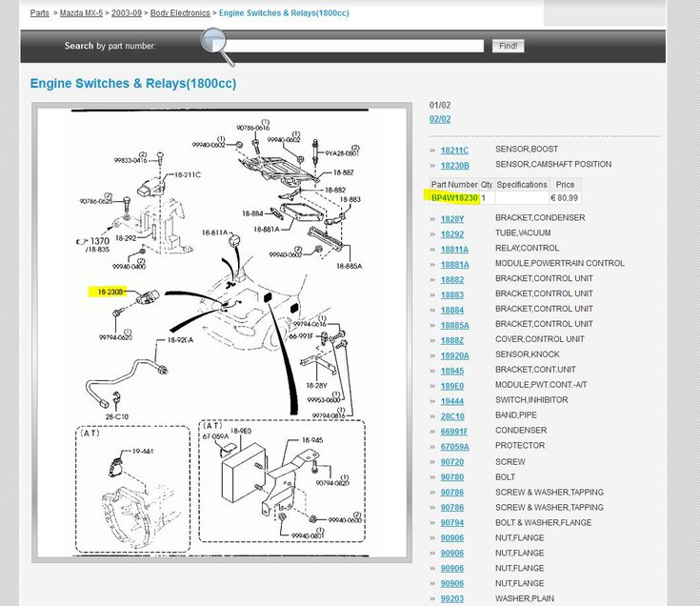Viewport: 700px width, 606px height.
Task: Click the € 80,99 price cell
Action: [565, 198]
